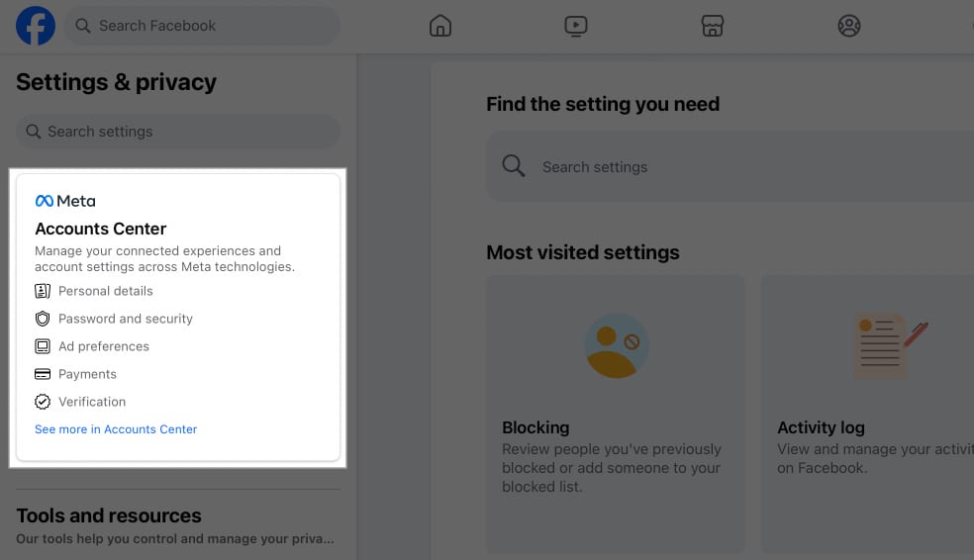This screenshot has width=974, height=560.
Task: Click the Payments credit card icon
Action: coord(43,374)
